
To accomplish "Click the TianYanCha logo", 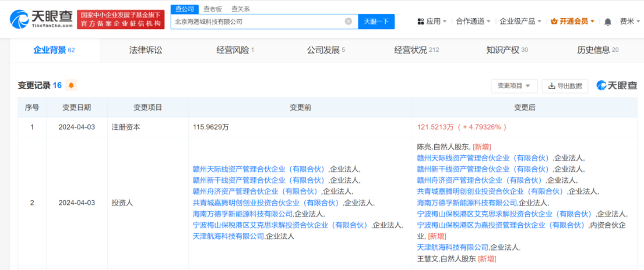I will coord(41,19).
